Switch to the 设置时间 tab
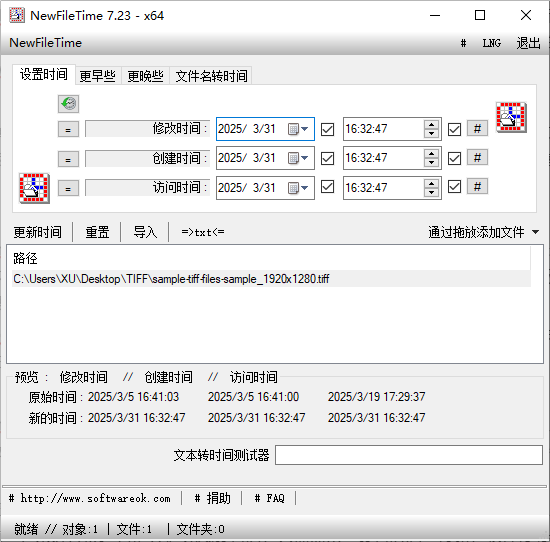This screenshot has height=542, width=550. 44,74
